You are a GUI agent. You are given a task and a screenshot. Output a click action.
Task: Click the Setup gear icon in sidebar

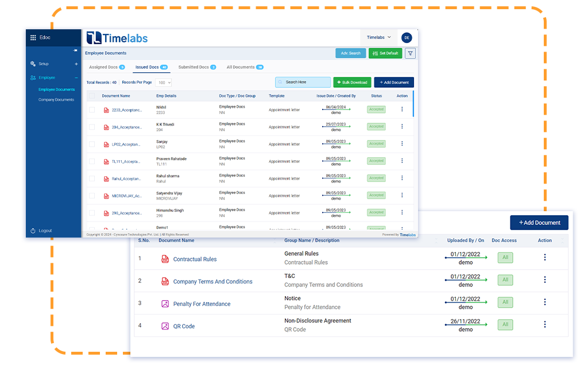[33, 64]
